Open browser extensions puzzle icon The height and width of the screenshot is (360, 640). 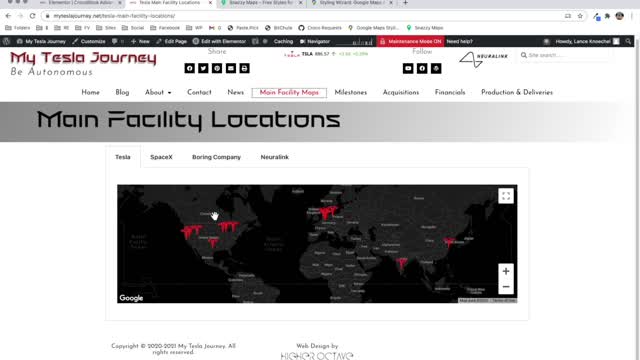(x=607, y=16)
